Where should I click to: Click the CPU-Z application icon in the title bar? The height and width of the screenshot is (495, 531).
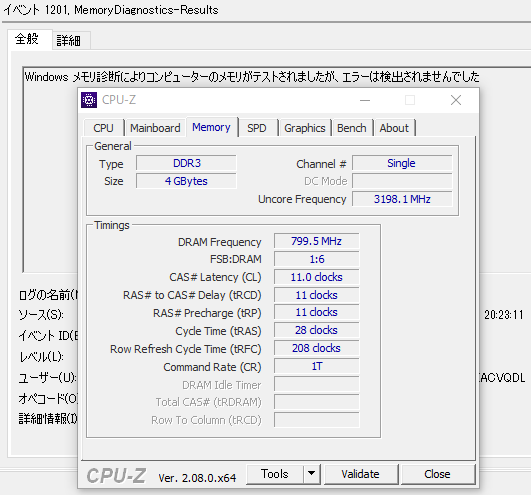pos(89,100)
